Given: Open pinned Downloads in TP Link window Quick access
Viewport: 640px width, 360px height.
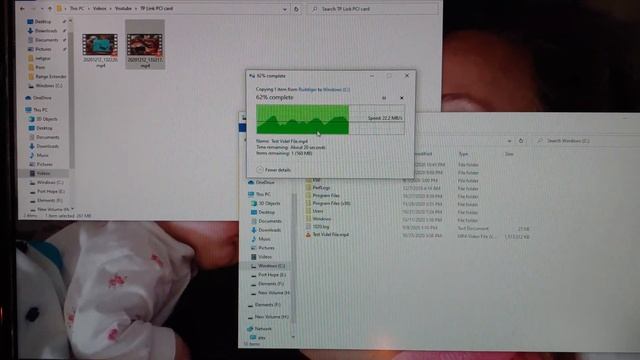Looking at the screenshot, I should point(46,31).
